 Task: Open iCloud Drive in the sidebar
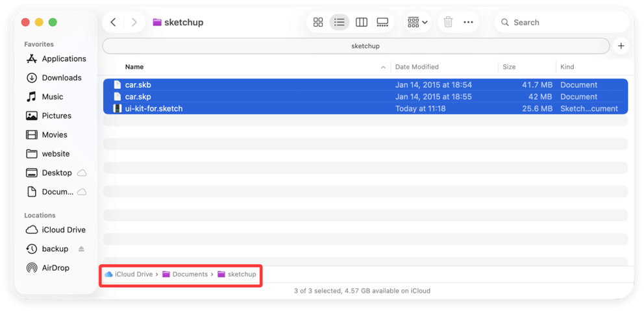pyautogui.click(x=56, y=230)
